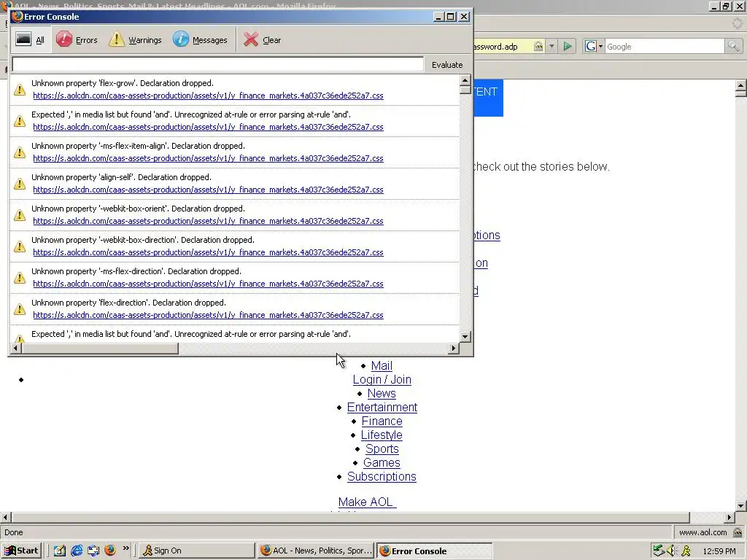Open the Make AOL link

(x=367, y=502)
